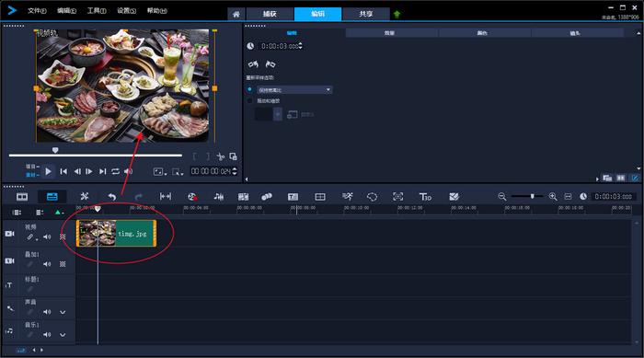Expand the music track chevron

click(x=63, y=335)
